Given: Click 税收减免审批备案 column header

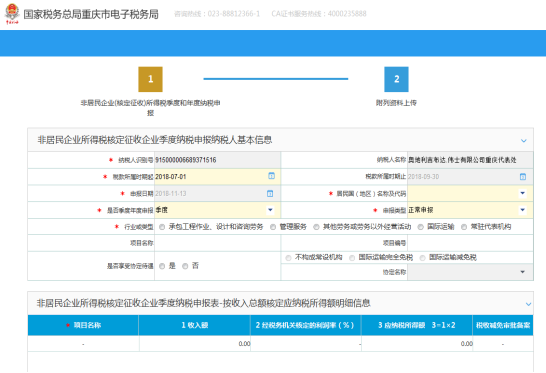Looking at the screenshot, I should pyautogui.click(x=503, y=325).
